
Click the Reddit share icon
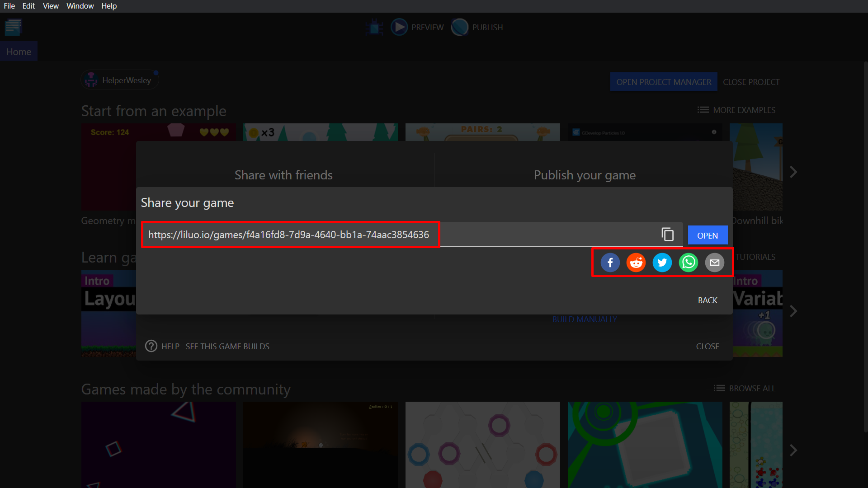pyautogui.click(x=636, y=262)
